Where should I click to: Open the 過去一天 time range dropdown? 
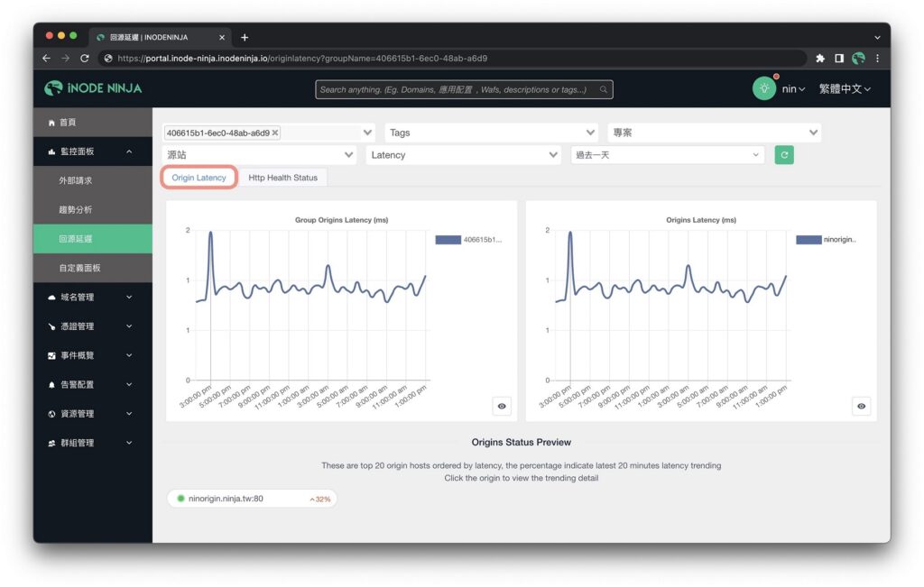[x=668, y=155]
